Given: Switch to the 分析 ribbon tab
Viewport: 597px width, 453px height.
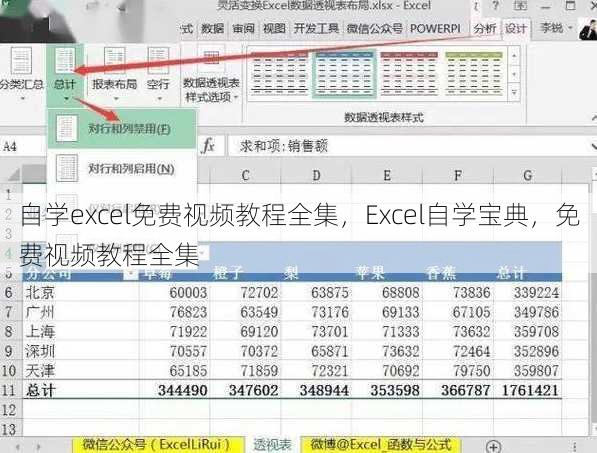Looking at the screenshot, I should point(484,29).
